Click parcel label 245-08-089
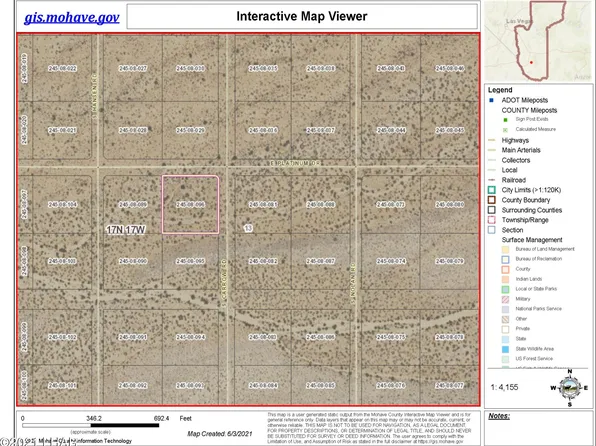This screenshot has width=596, height=446. pyautogui.click(x=133, y=205)
